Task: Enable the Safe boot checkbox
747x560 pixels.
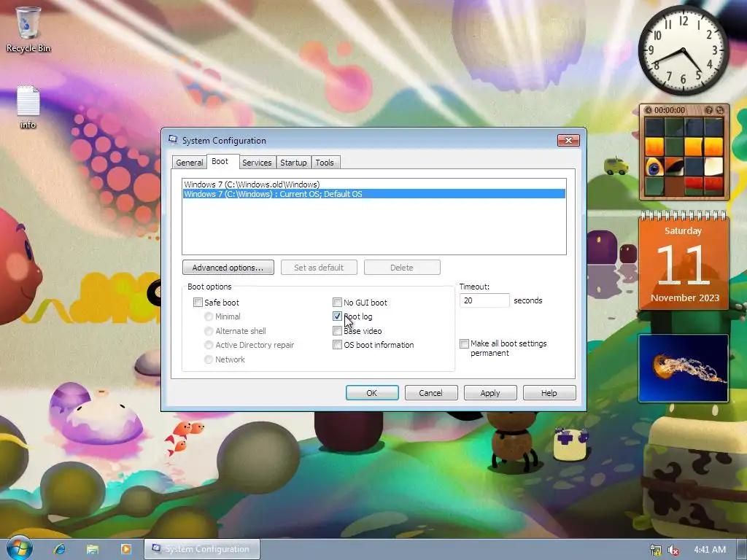Action: point(198,303)
